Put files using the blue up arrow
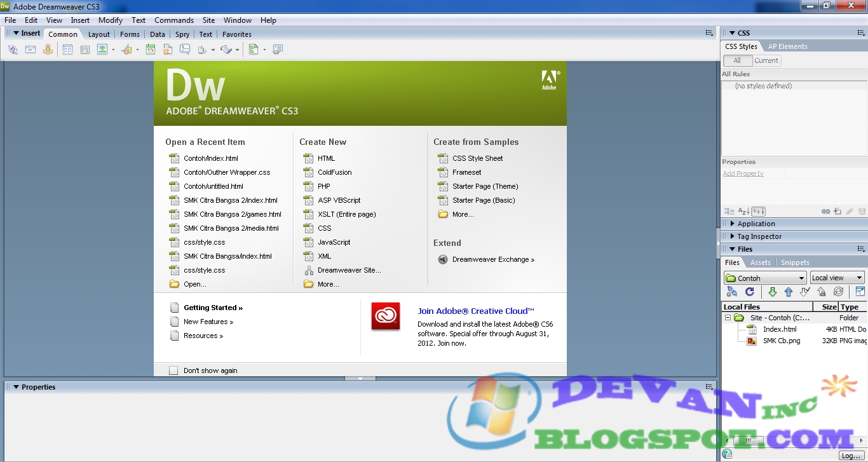The height and width of the screenshot is (462, 868). click(x=788, y=292)
